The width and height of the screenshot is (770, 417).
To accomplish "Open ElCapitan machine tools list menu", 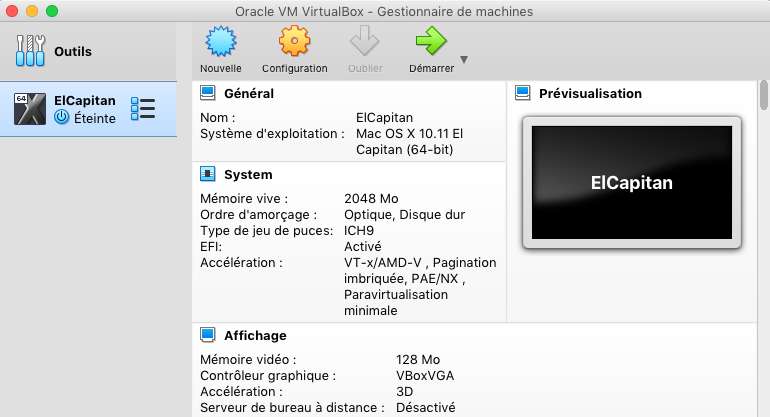I will [x=143, y=109].
